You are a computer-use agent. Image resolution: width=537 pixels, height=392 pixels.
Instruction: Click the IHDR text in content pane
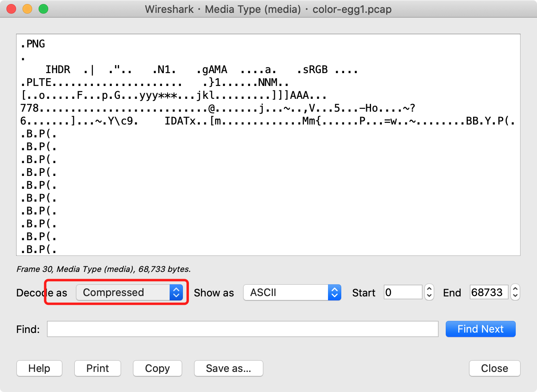[x=58, y=70]
